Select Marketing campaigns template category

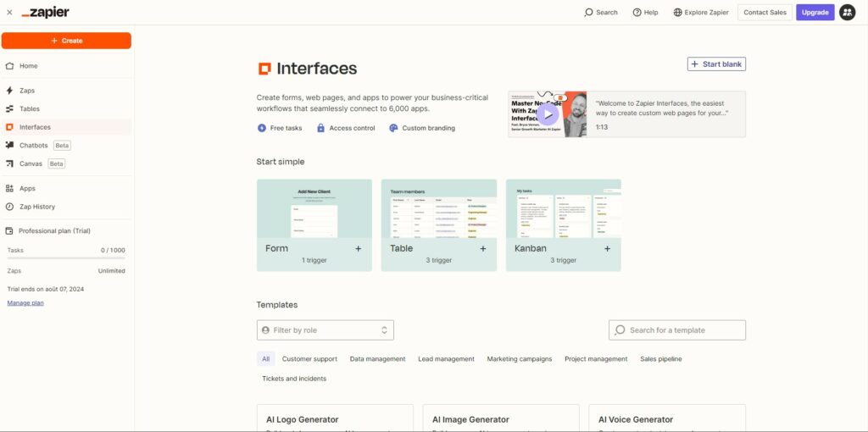point(520,359)
